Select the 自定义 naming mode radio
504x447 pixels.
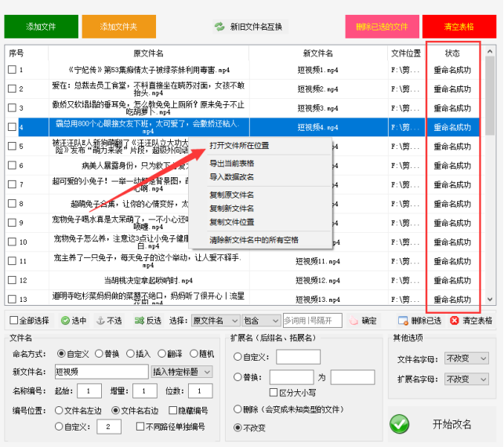(x=61, y=354)
